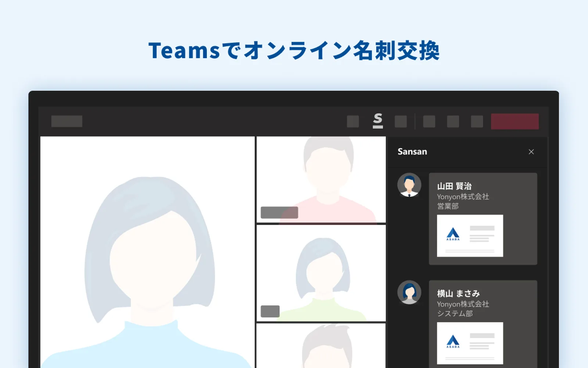Open the Sansan app icon in toolbar
Viewport: 588px width, 368px height.
tap(378, 121)
